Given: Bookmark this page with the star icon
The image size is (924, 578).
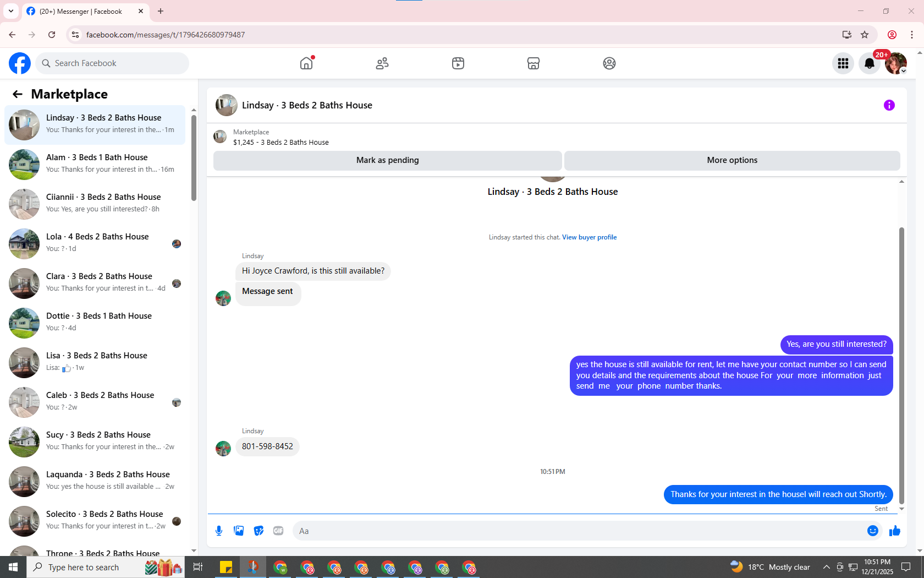Looking at the screenshot, I should pyautogui.click(x=865, y=35).
